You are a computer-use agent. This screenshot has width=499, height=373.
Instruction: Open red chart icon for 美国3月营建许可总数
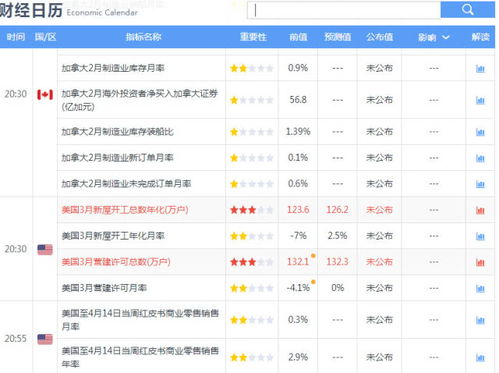click(480, 262)
